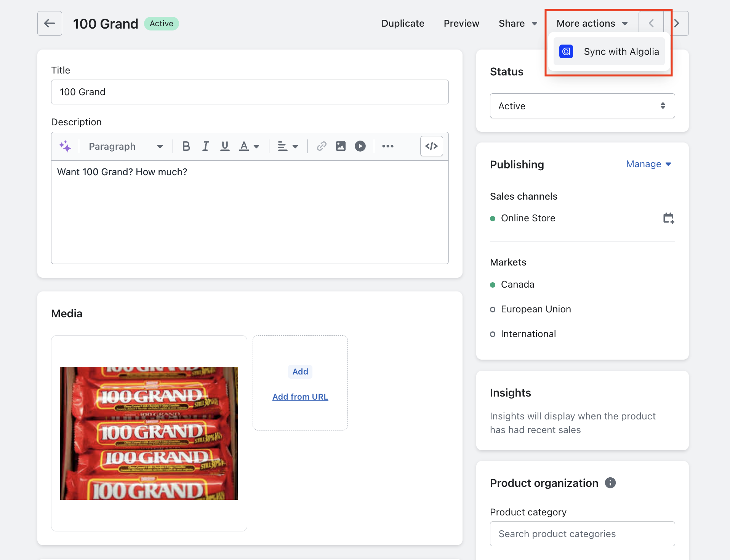Click the insert image icon

pos(341,146)
